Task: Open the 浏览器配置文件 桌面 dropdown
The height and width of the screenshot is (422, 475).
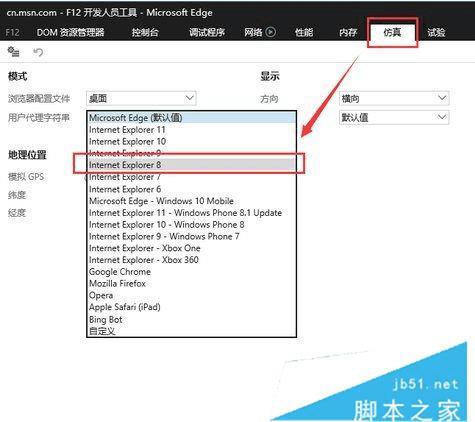Action: [x=141, y=98]
